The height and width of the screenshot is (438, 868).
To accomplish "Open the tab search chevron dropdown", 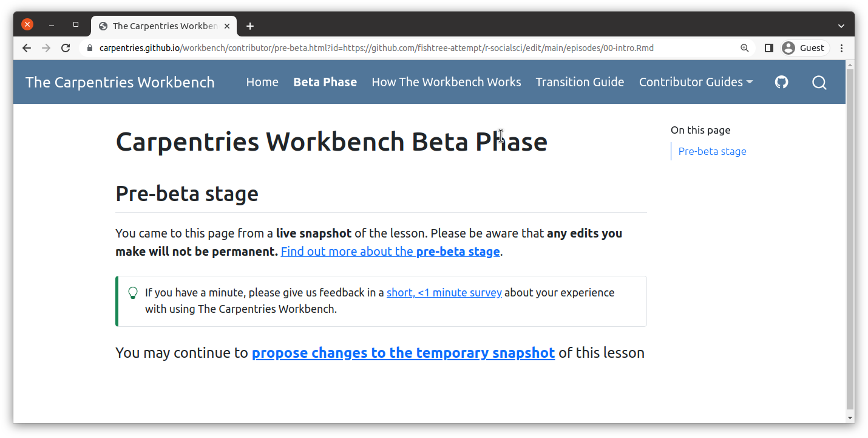I will click(x=841, y=26).
